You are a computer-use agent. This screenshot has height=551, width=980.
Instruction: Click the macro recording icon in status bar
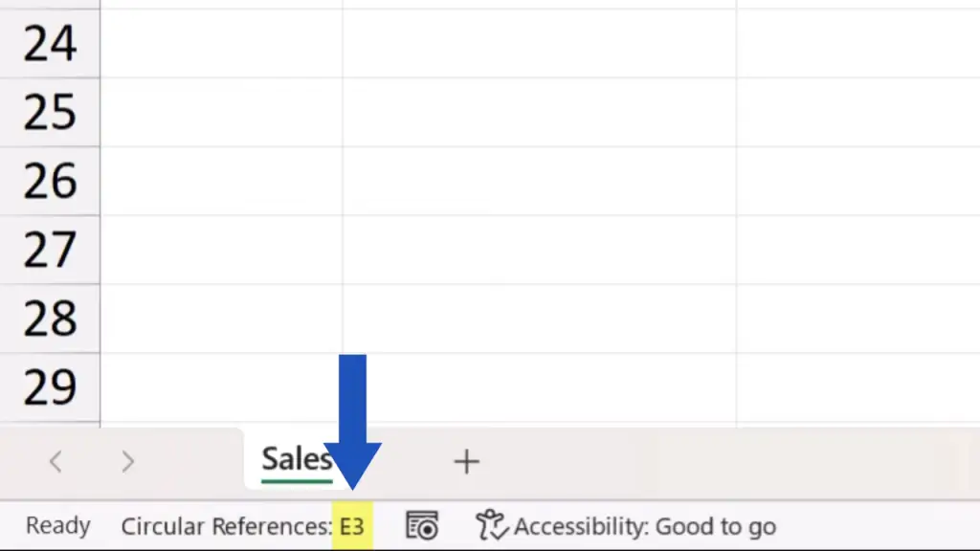[x=422, y=525]
